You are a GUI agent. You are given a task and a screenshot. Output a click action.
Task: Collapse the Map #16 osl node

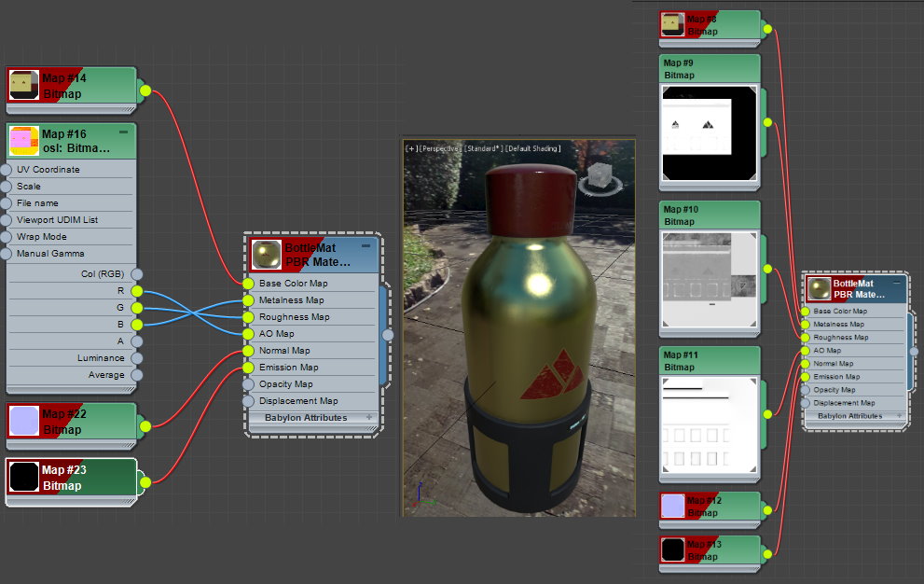coord(123,132)
